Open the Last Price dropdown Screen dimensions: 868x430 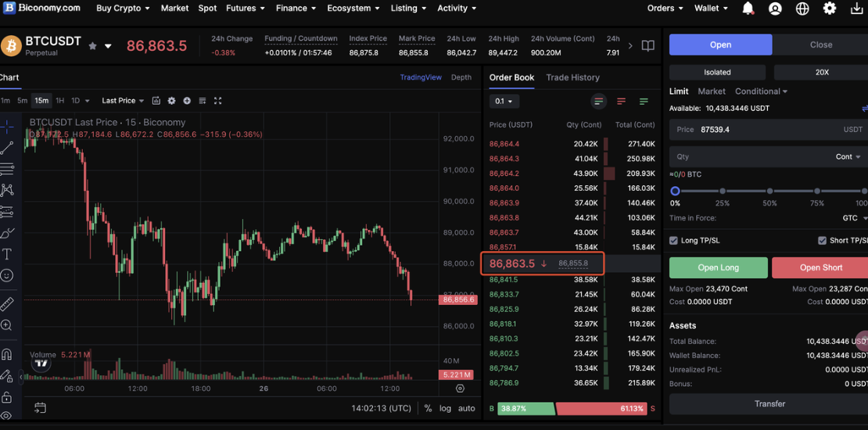pyautogui.click(x=123, y=101)
